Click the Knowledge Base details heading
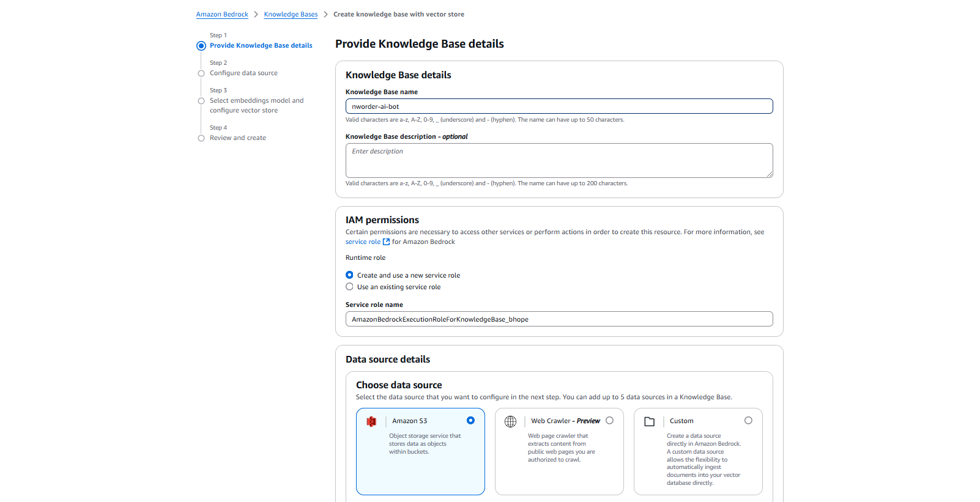The height and width of the screenshot is (502, 980). (x=398, y=75)
